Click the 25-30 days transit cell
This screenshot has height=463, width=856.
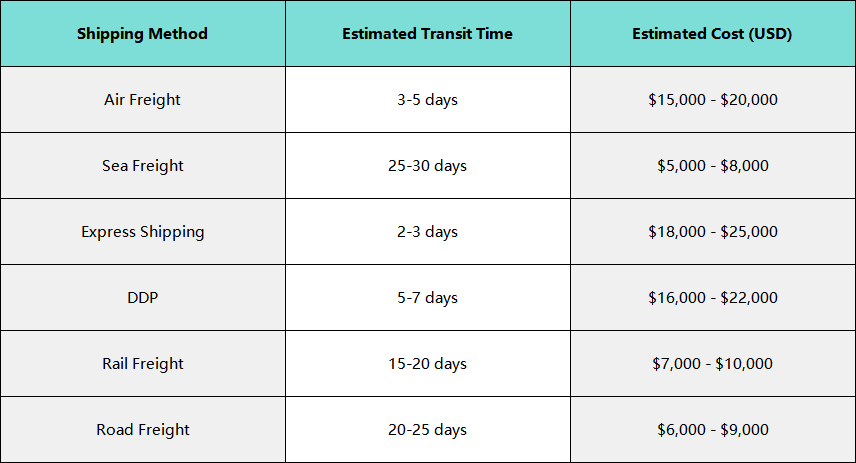point(427,165)
